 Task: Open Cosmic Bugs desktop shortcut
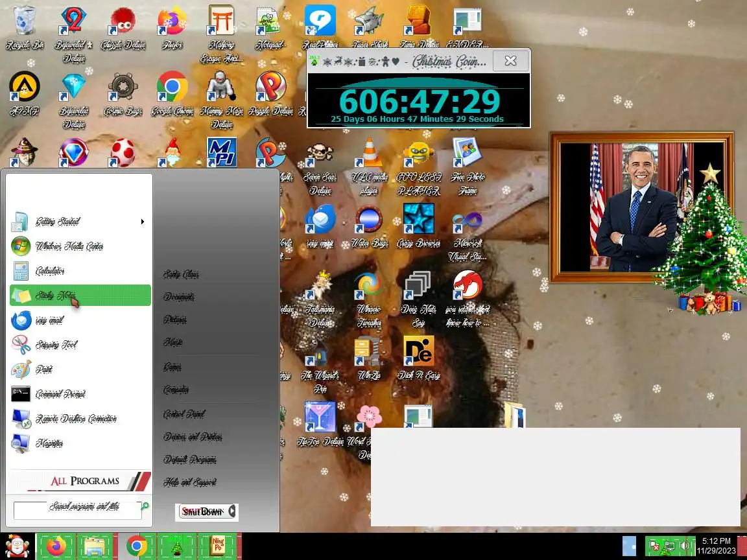click(123, 94)
